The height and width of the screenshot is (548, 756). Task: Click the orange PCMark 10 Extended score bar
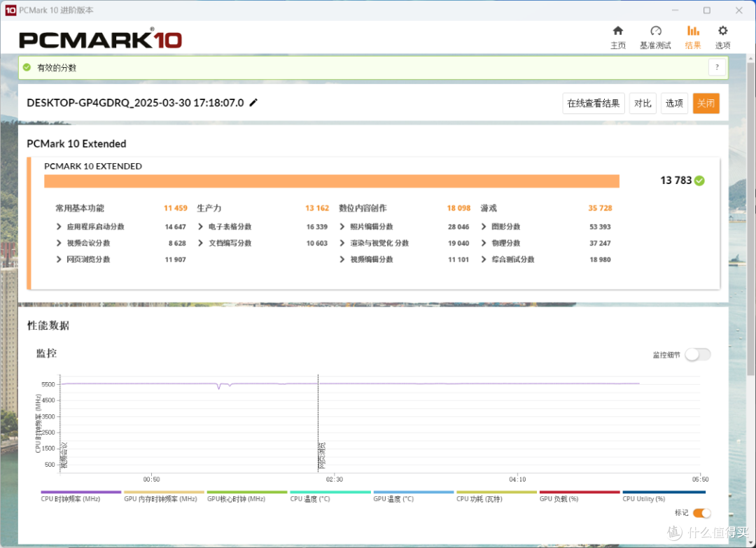point(332,181)
